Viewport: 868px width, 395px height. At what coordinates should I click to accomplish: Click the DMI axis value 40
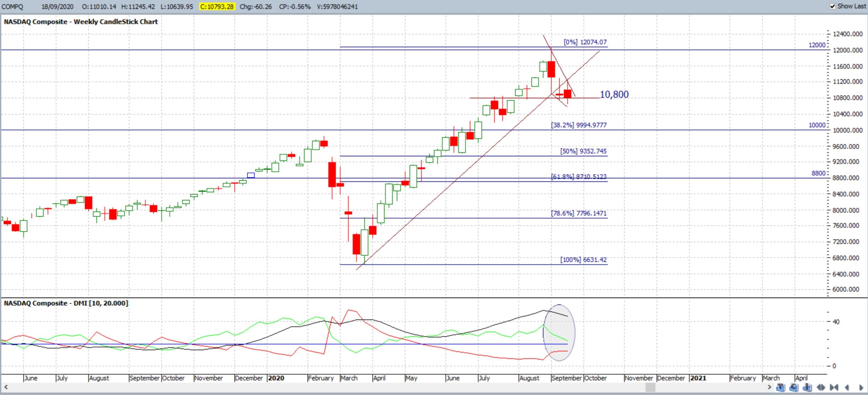click(836, 322)
